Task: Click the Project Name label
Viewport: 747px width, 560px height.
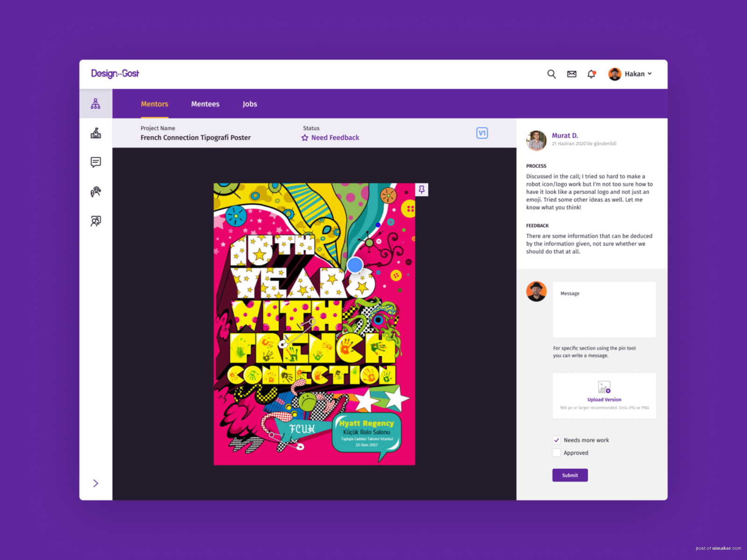Action: pos(158,128)
